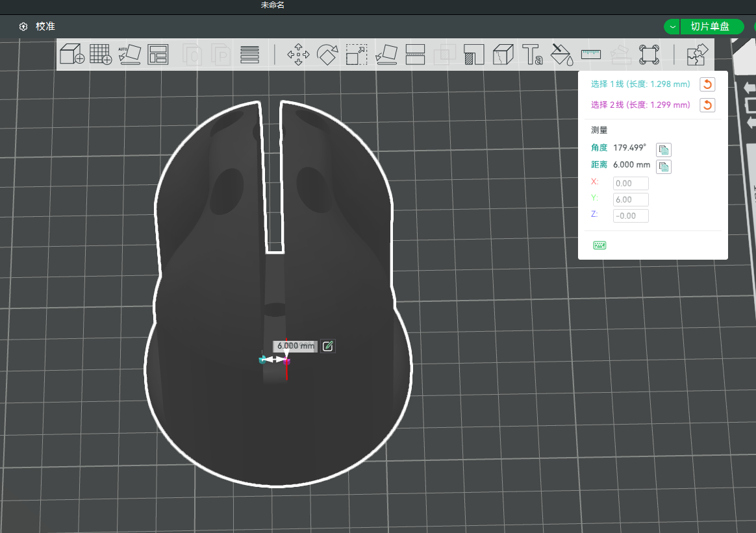Open the Text shape tool
This screenshot has height=533, width=756.
click(x=533, y=55)
